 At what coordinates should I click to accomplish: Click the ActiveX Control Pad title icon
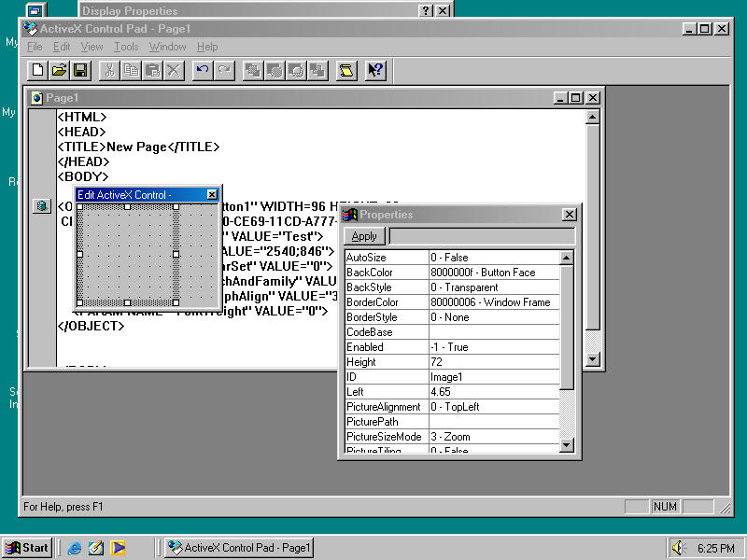tap(31, 29)
